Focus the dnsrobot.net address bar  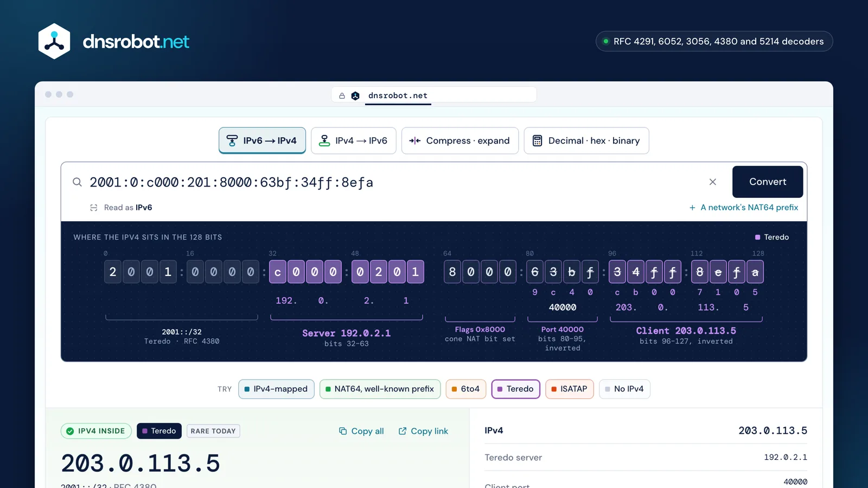[x=434, y=95]
